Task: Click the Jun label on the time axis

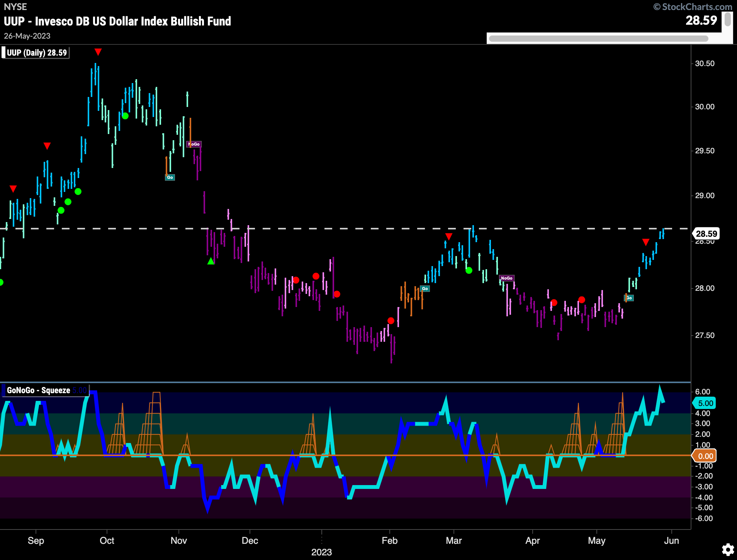Action: [x=672, y=540]
